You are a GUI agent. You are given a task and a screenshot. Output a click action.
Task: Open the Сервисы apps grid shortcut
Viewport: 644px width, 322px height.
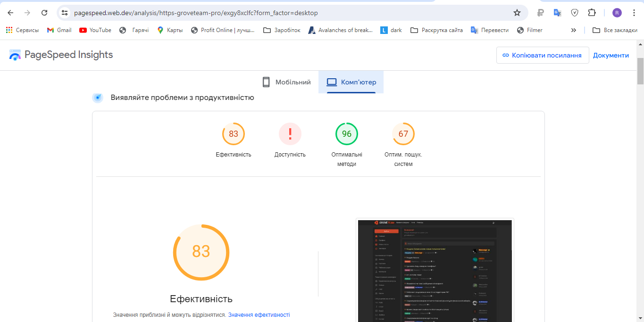[x=22, y=30]
